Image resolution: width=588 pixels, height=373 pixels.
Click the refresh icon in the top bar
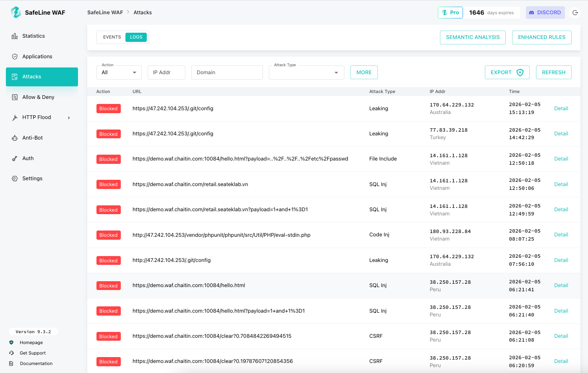[575, 13]
